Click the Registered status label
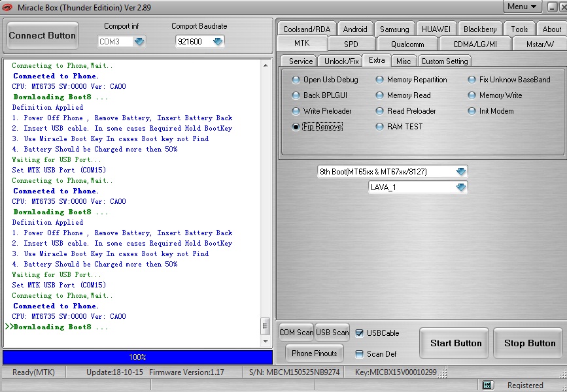Image resolution: width=567 pixels, height=392 pixels. pyautogui.click(x=525, y=385)
